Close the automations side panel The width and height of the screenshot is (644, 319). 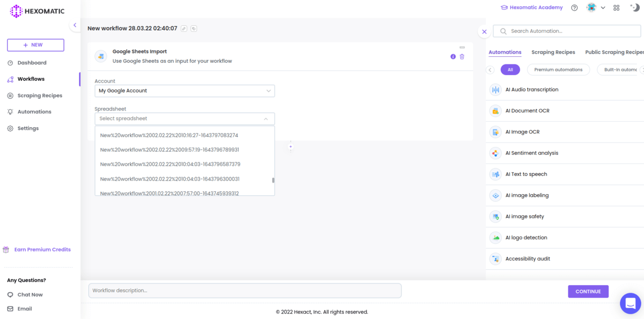(x=484, y=32)
